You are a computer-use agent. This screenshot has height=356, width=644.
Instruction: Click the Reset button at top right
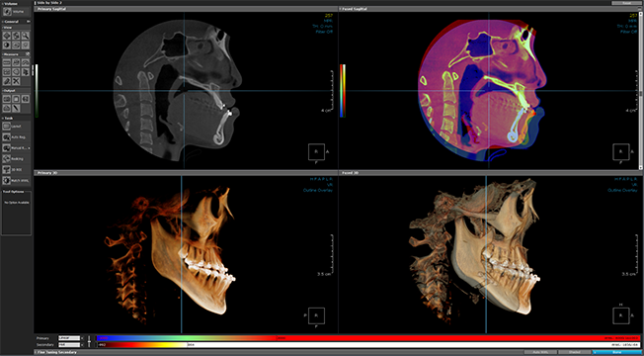(x=626, y=3)
